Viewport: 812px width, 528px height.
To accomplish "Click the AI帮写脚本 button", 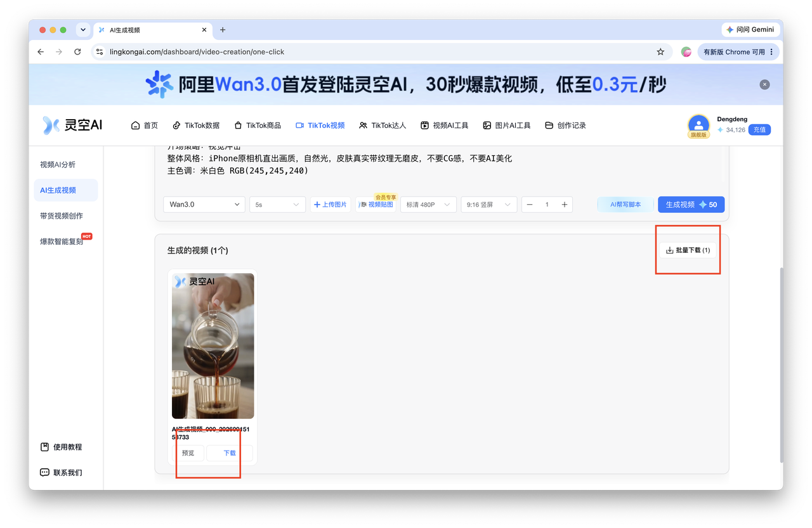I will click(x=625, y=204).
